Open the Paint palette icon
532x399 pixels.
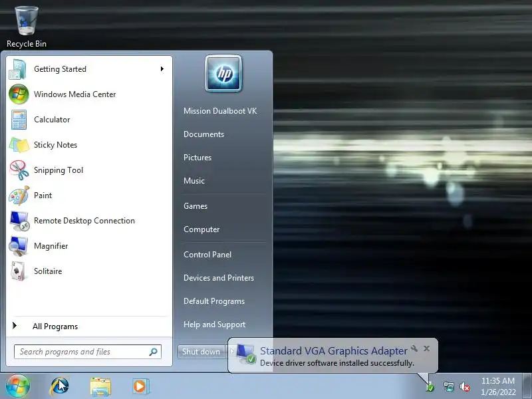[x=19, y=196]
